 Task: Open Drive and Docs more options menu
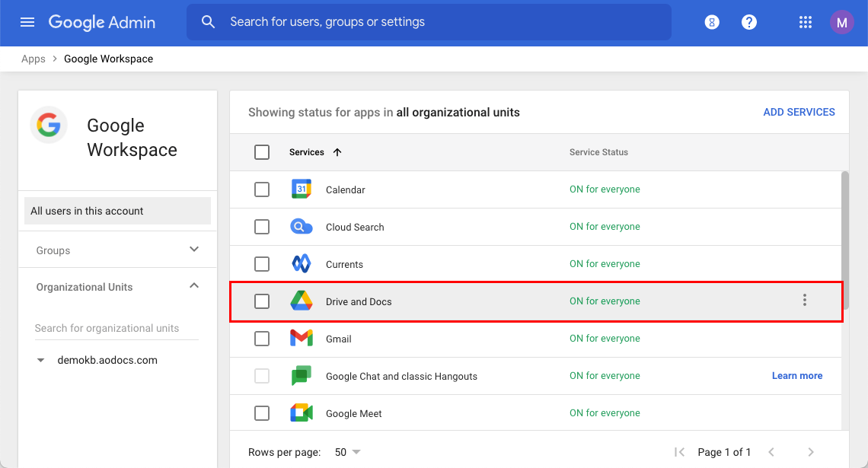point(805,301)
